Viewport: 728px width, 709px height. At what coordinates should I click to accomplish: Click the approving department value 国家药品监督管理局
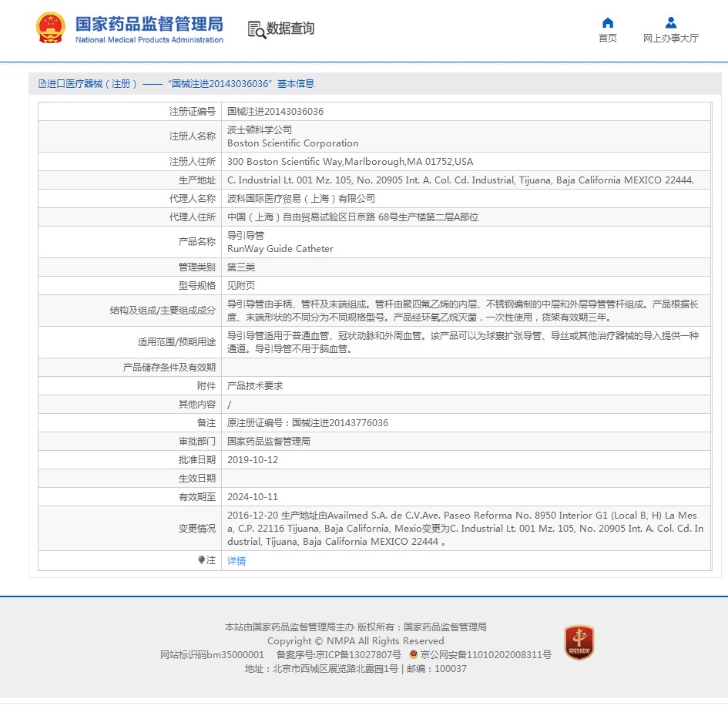(x=268, y=442)
